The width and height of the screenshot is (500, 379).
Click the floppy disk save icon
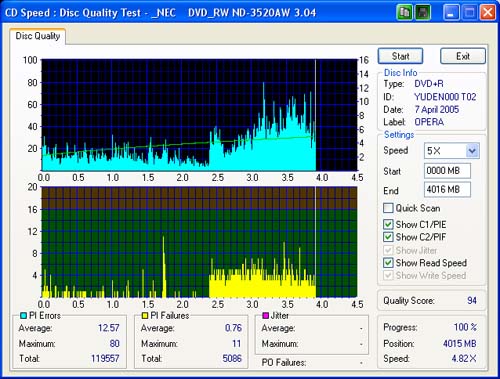(423, 13)
